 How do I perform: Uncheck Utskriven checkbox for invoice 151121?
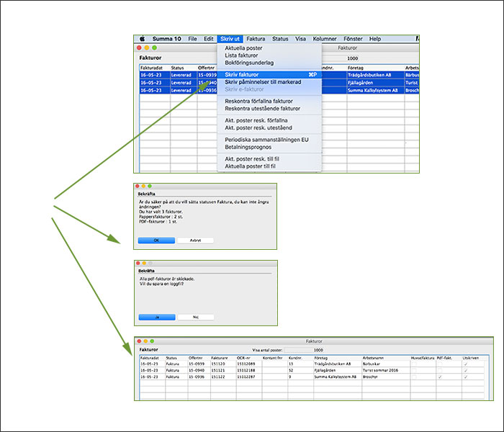click(465, 371)
